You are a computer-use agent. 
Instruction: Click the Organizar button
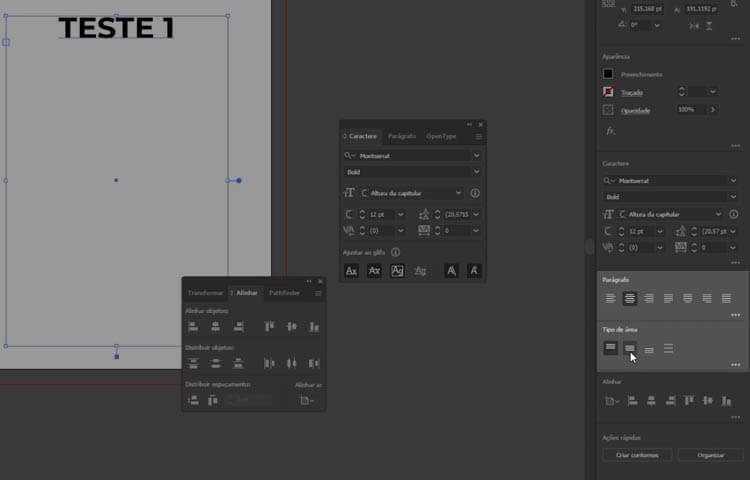[x=711, y=455]
